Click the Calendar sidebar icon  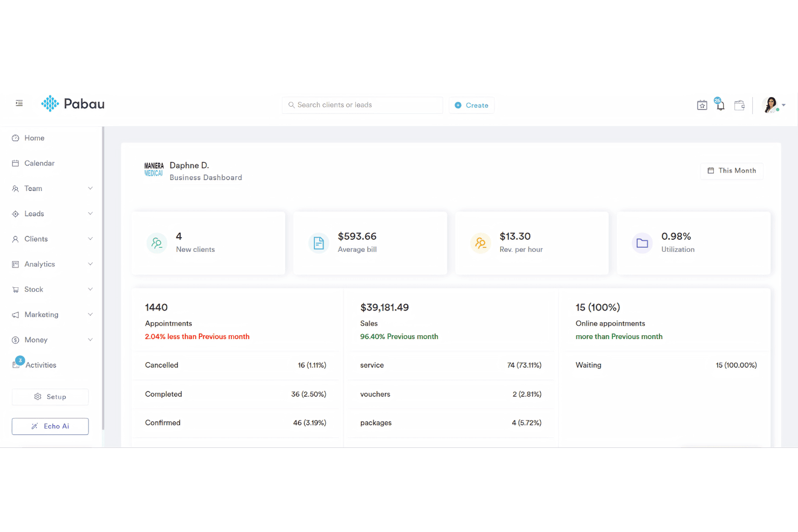click(x=16, y=163)
